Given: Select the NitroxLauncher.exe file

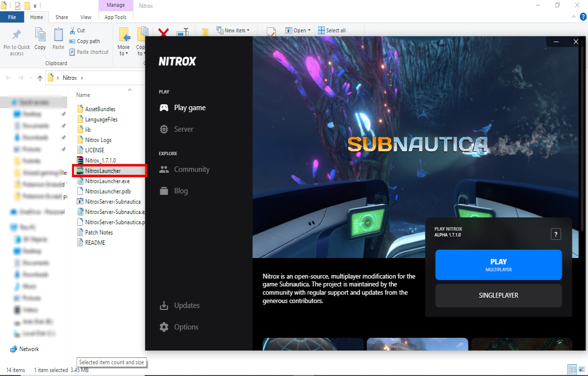Looking at the screenshot, I should [107, 181].
